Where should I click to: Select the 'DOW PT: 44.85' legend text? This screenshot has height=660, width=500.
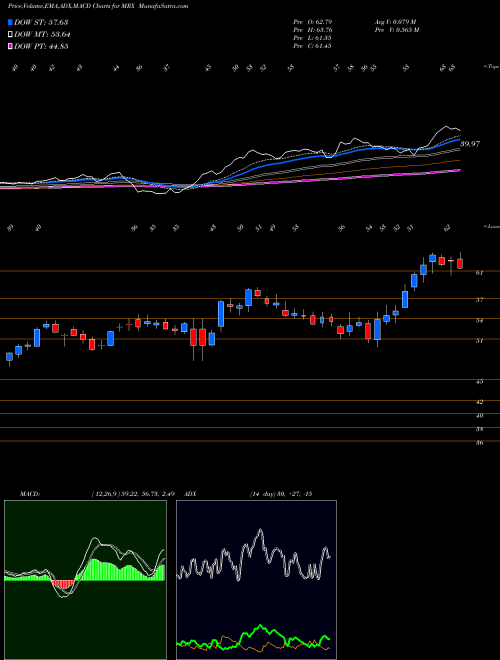[x=41, y=46]
